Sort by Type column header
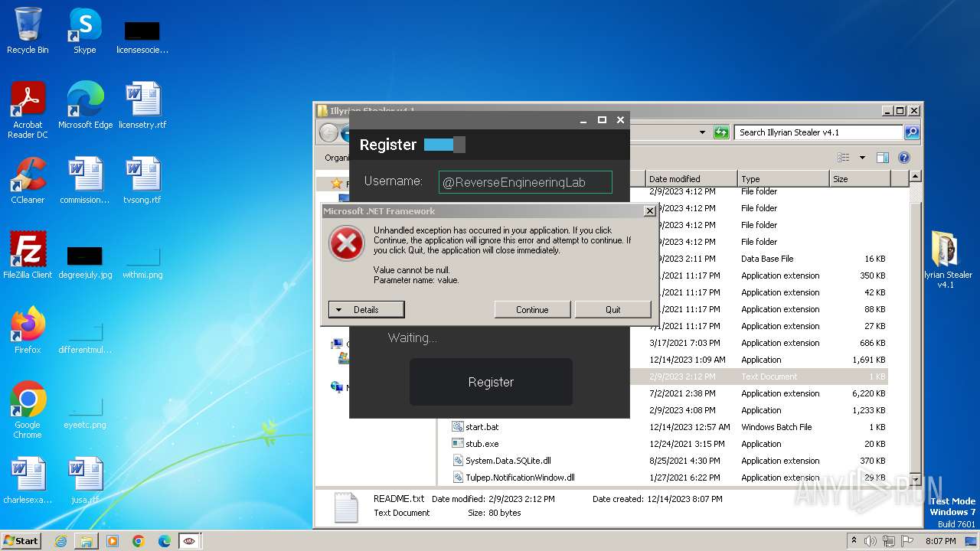The image size is (980, 551). tap(783, 179)
